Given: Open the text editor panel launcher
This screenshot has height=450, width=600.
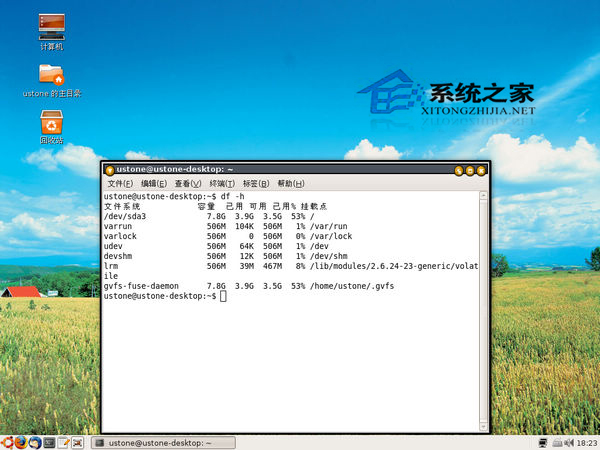Looking at the screenshot, I should (63, 442).
